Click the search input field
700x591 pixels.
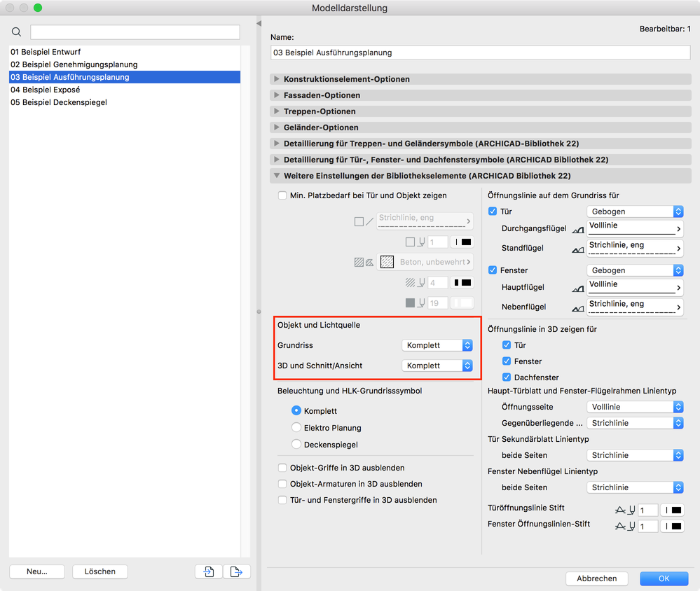click(x=135, y=32)
